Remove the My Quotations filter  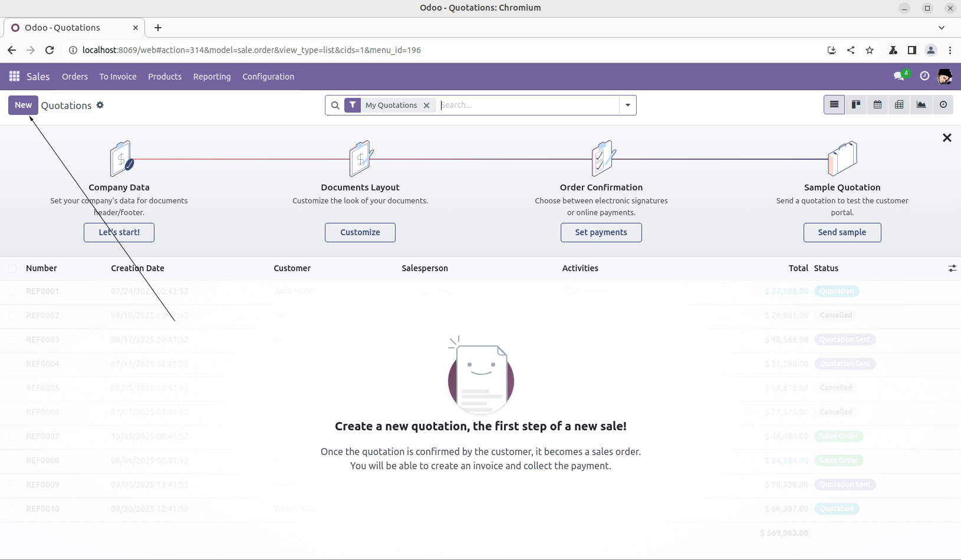(427, 106)
